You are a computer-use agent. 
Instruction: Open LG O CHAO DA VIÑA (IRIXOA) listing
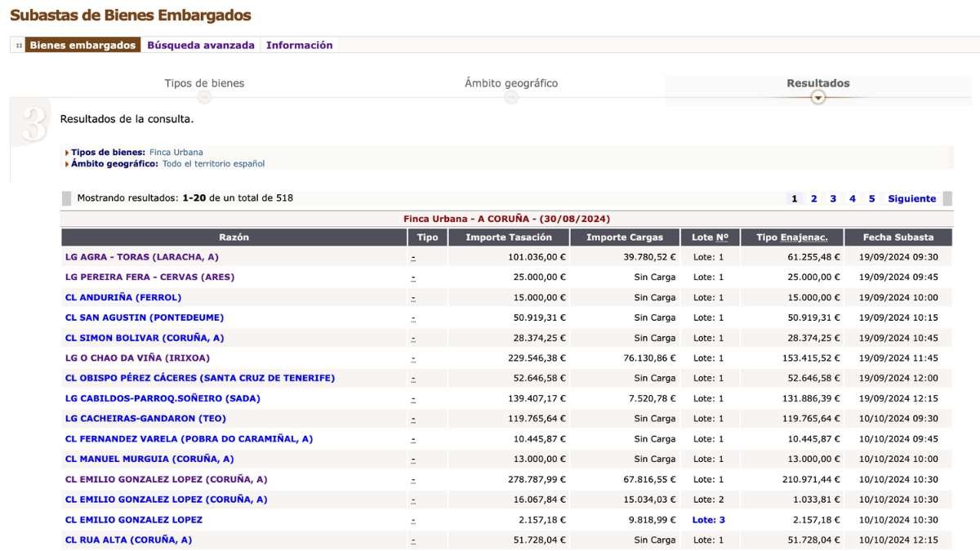click(137, 358)
